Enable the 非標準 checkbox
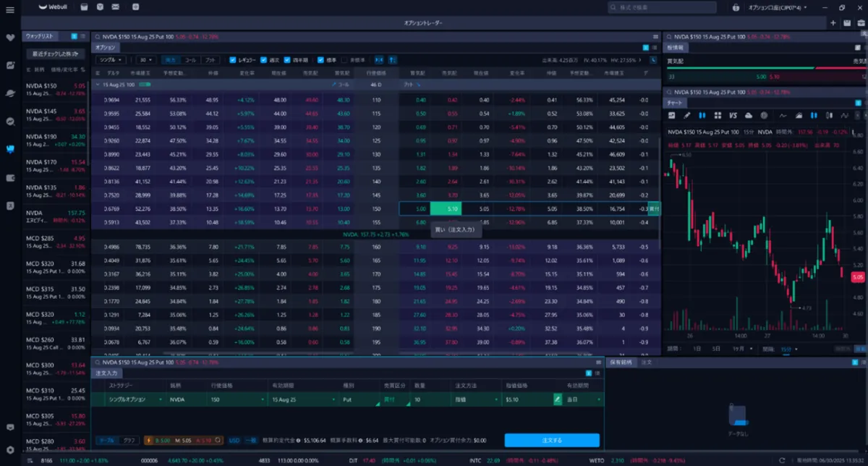868x466 pixels. (x=344, y=60)
